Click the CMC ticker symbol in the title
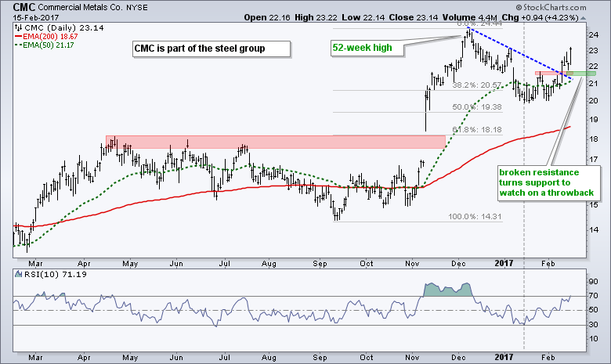The image size is (611, 364). (24, 7)
